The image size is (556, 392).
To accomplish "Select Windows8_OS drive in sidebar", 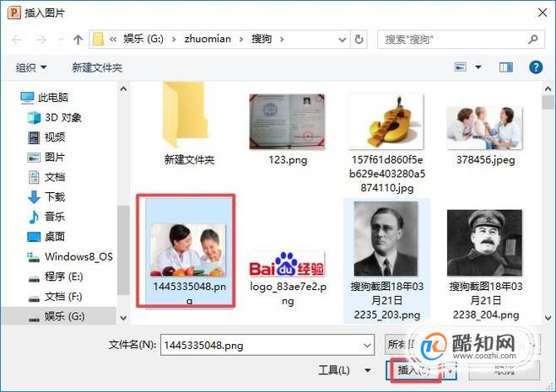I will click(70, 256).
